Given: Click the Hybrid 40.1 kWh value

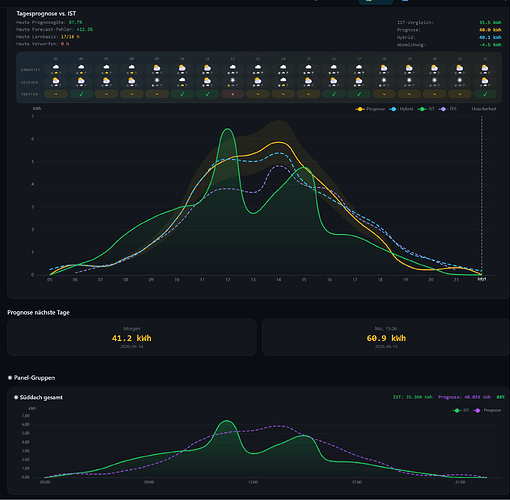Looking at the screenshot, I should point(490,37).
